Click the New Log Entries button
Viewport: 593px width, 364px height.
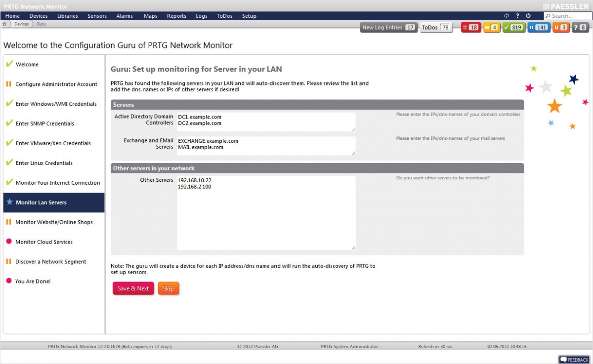[389, 28]
